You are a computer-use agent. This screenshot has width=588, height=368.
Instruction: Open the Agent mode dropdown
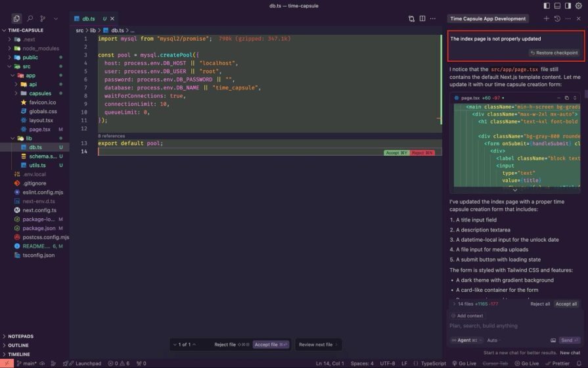[466, 340]
